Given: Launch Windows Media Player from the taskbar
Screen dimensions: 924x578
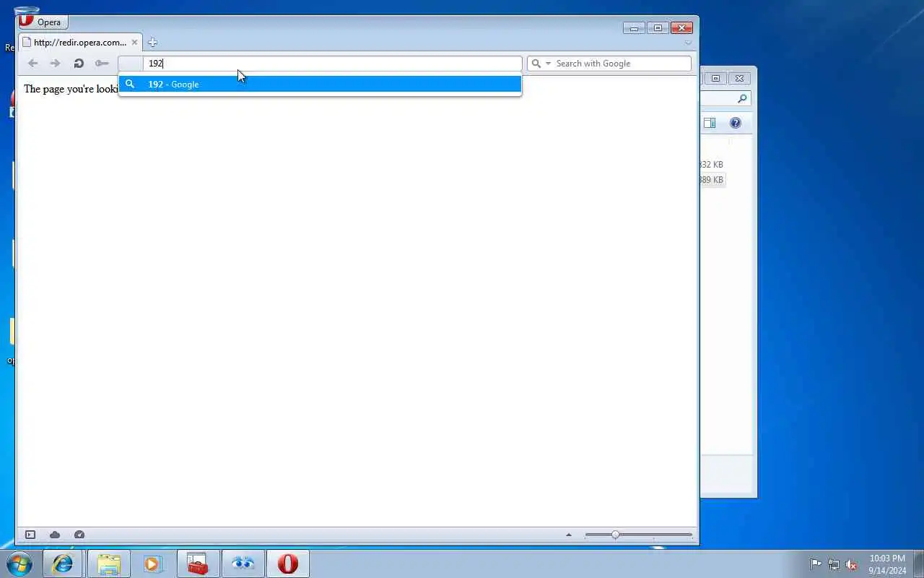Looking at the screenshot, I should click(x=153, y=564).
